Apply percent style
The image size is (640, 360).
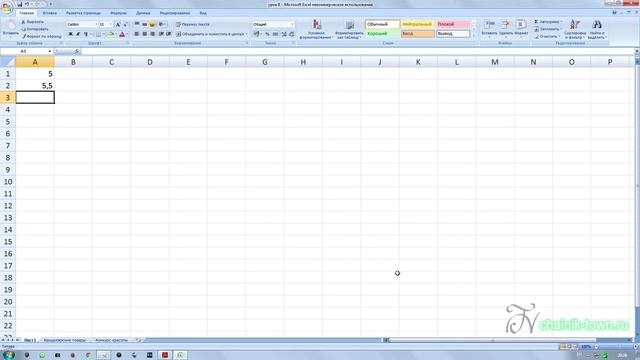pos(268,34)
